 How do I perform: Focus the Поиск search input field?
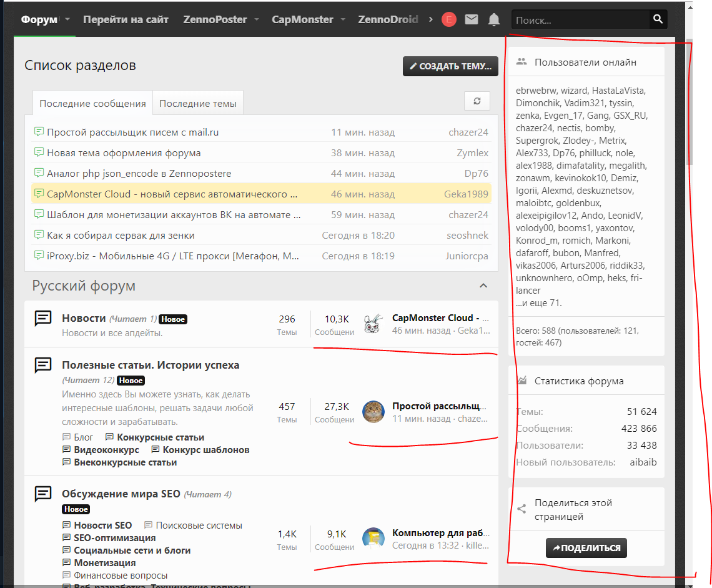coord(580,20)
